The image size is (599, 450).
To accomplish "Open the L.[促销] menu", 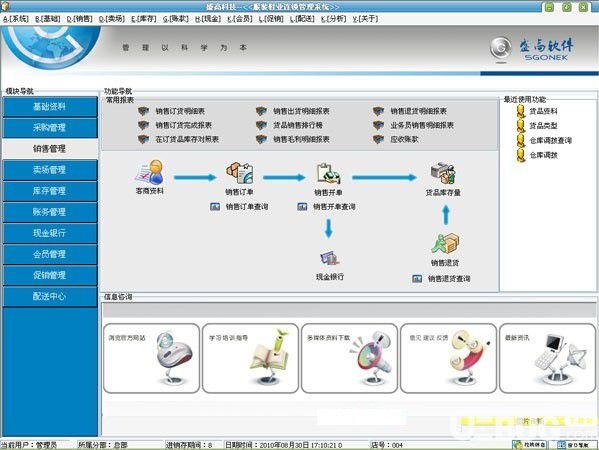I will point(271,19).
